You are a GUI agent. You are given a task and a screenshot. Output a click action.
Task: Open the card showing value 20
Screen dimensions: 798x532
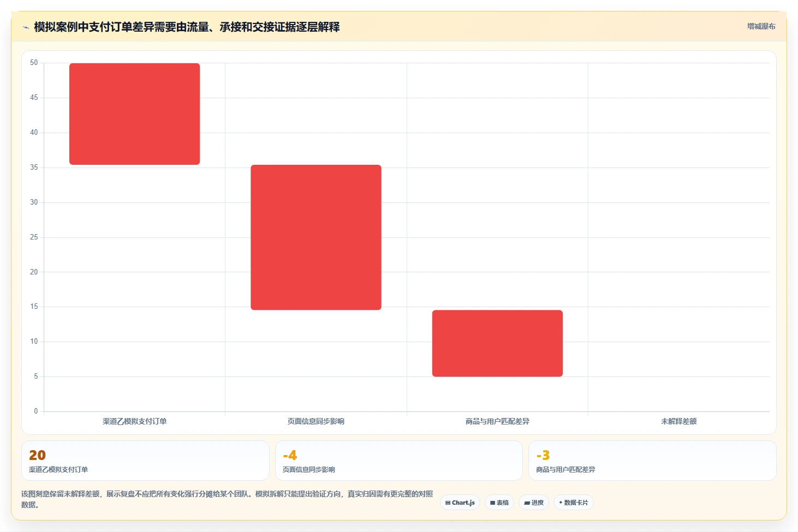click(145, 461)
